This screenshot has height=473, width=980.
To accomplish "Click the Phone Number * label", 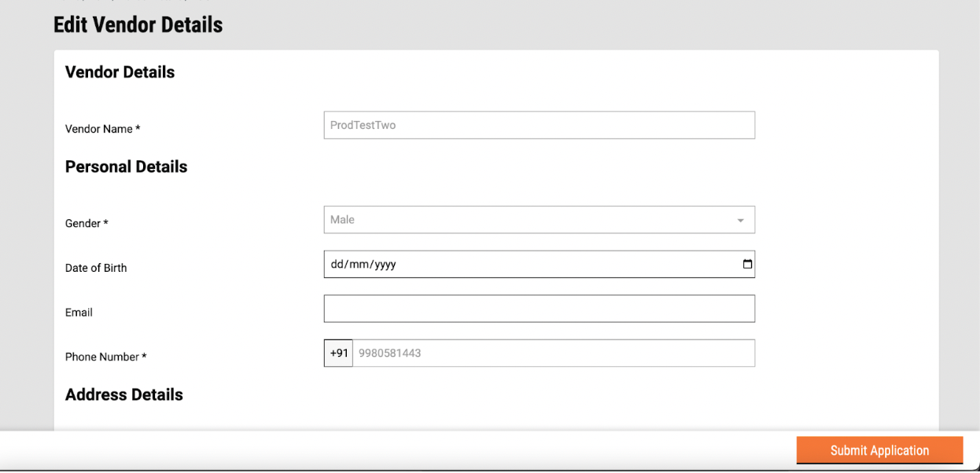I will pos(105,357).
